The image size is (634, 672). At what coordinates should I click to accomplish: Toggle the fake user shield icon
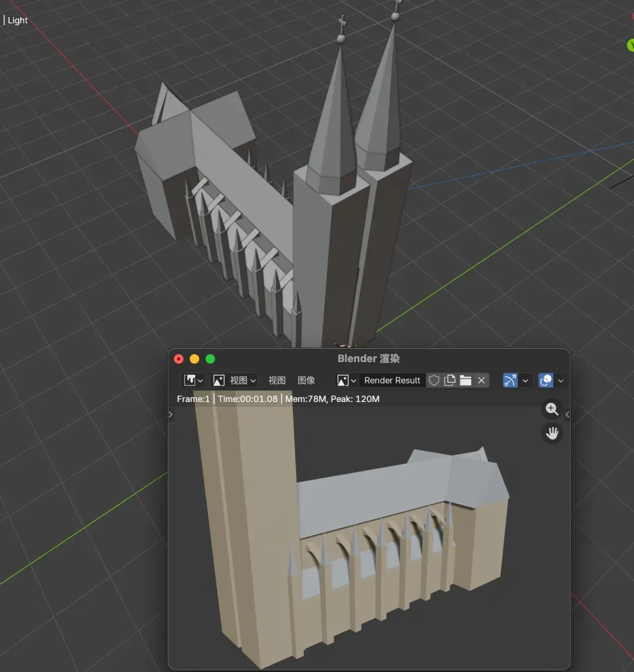tap(434, 380)
